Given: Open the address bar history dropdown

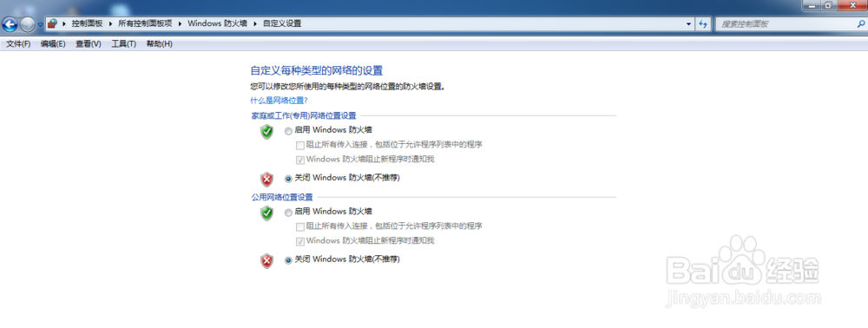Looking at the screenshot, I should click(x=688, y=23).
